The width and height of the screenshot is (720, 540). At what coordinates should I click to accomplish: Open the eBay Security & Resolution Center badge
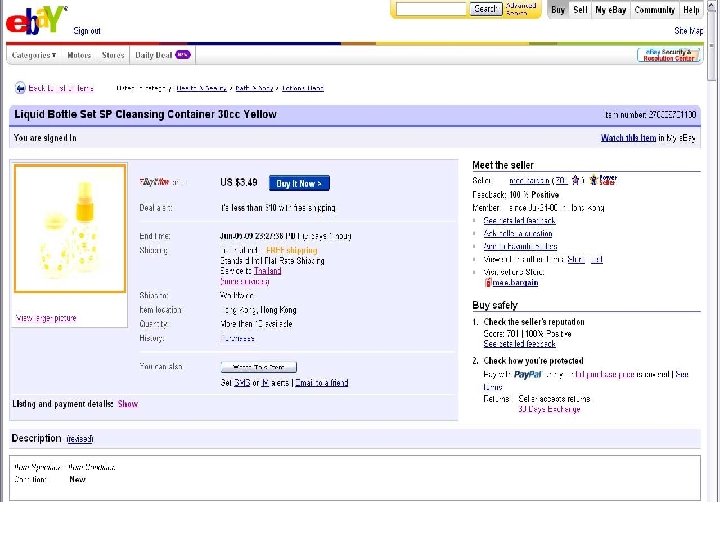(x=668, y=55)
